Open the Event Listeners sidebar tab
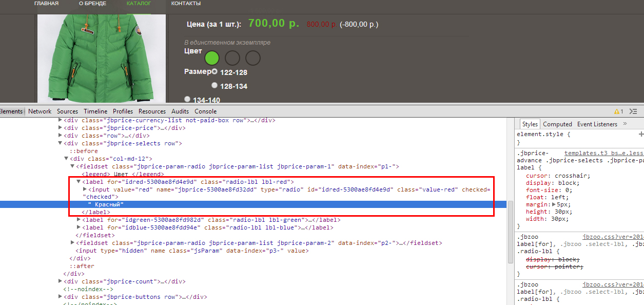The width and height of the screenshot is (644, 305). tap(597, 124)
